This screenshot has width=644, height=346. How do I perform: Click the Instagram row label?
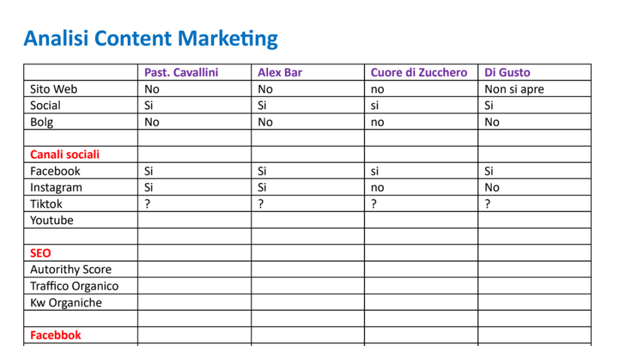(x=56, y=187)
